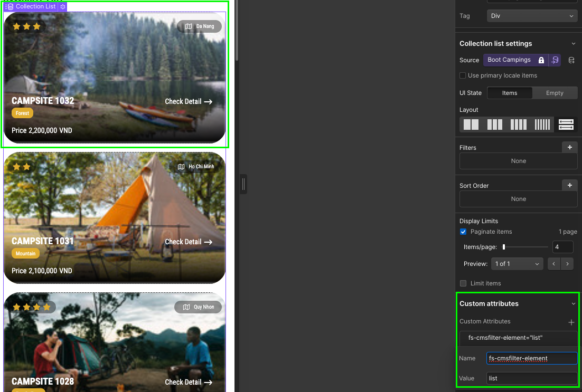Viewport: 582px width, 392px height.
Task: Click the CAMPSITE 1031 title
Action: point(43,241)
